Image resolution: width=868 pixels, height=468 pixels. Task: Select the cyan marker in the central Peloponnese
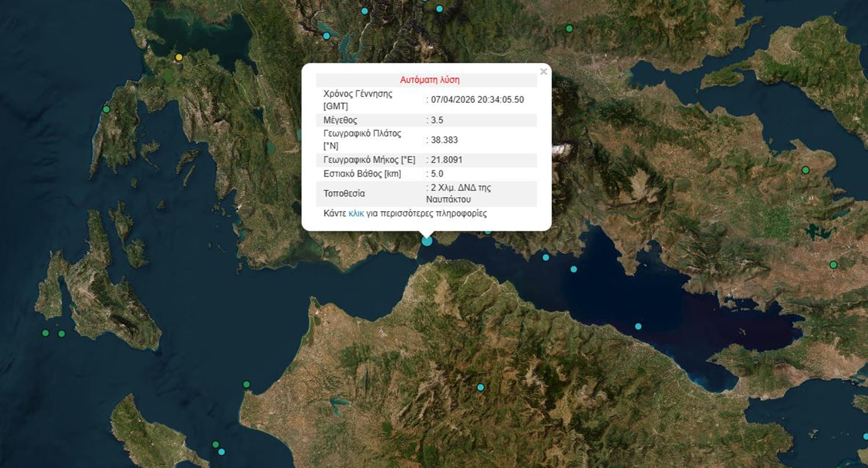coord(481,387)
